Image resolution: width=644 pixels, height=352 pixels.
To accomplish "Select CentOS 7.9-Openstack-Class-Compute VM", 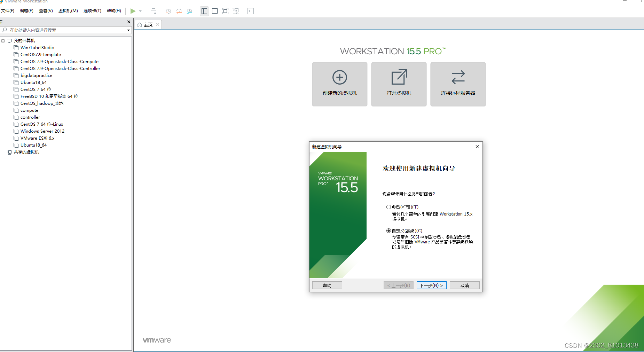I will pos(59,62).
